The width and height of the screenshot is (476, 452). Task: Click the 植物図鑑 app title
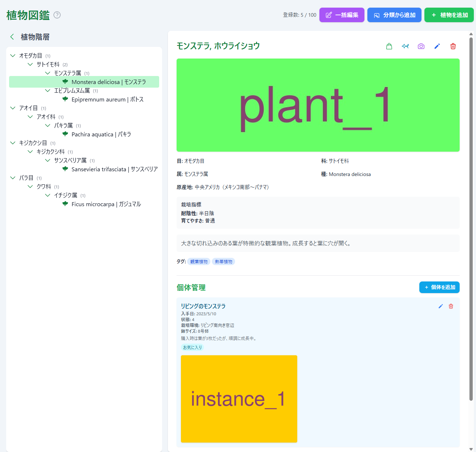[28, 15]
